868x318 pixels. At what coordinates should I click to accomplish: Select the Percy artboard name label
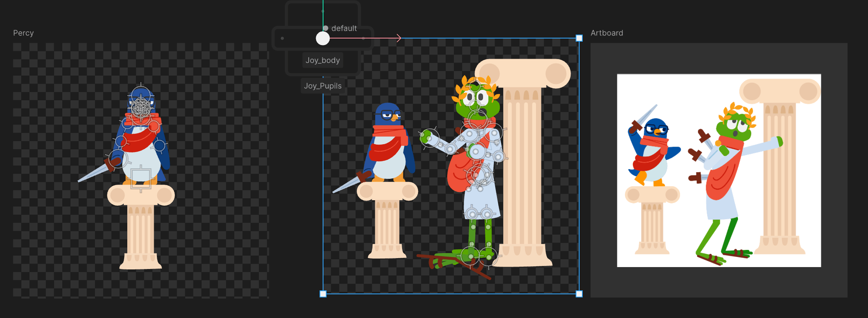[23, 33]
